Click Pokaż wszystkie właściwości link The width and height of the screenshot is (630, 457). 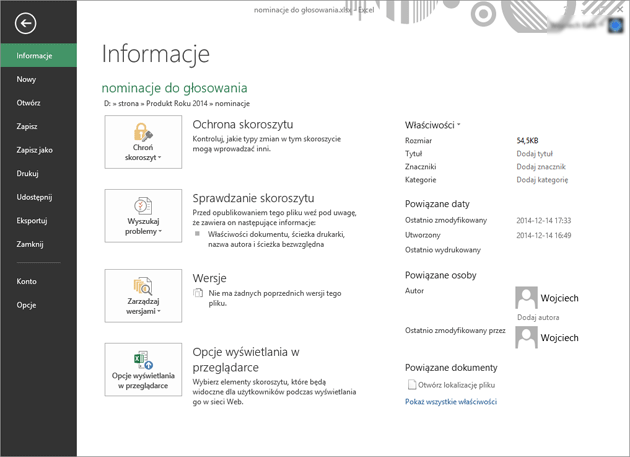pyautogui.click(x=451, y=402)
